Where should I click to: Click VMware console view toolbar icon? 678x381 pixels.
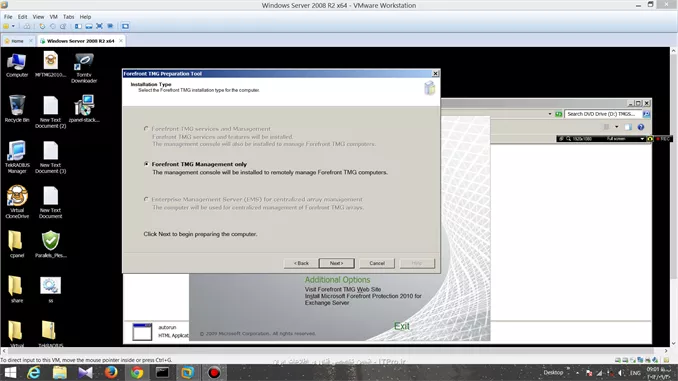pyautogui.click(x=125, y=26)
